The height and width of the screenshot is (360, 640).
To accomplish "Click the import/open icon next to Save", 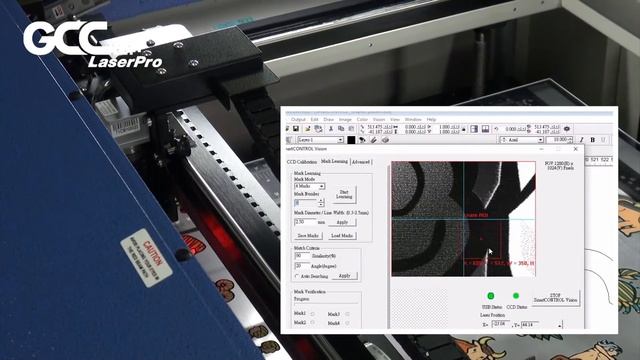I will point(307,129).
